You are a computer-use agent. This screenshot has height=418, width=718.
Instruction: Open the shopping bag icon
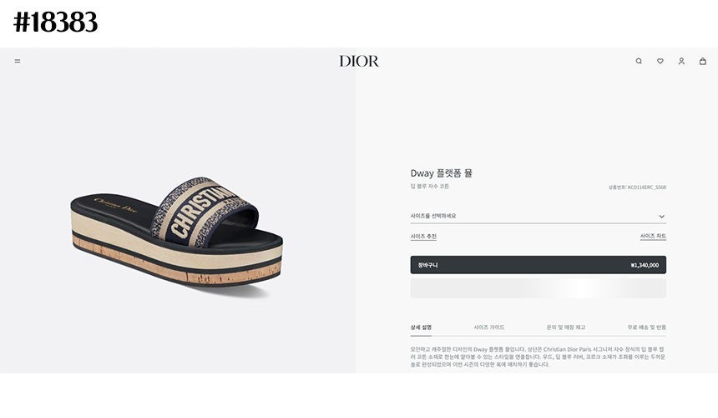pos(703,61)
